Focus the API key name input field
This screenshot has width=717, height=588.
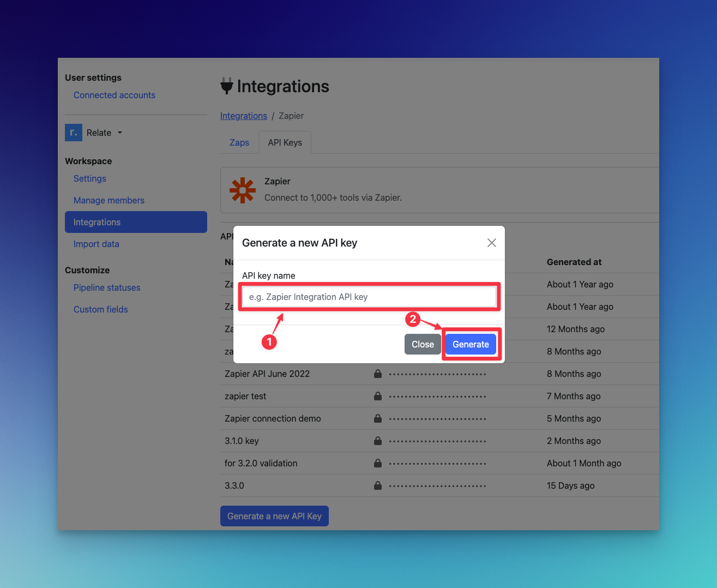pos(369,297)
